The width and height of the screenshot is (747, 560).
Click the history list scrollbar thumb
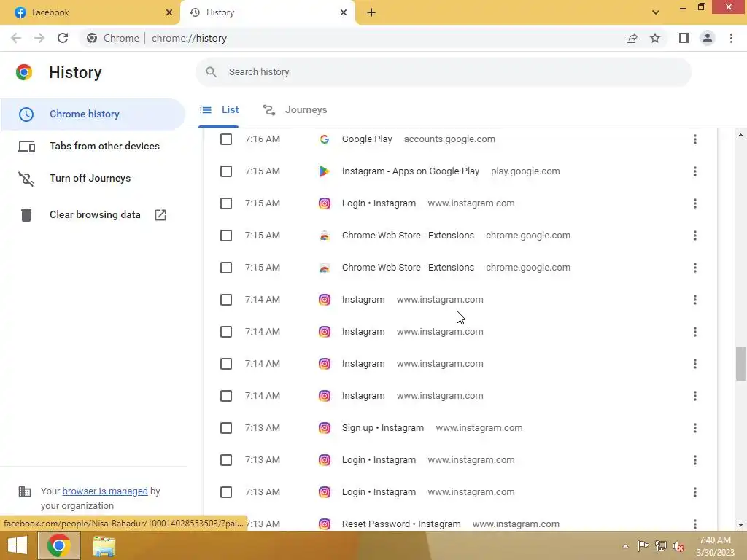[x=740, y=365]
